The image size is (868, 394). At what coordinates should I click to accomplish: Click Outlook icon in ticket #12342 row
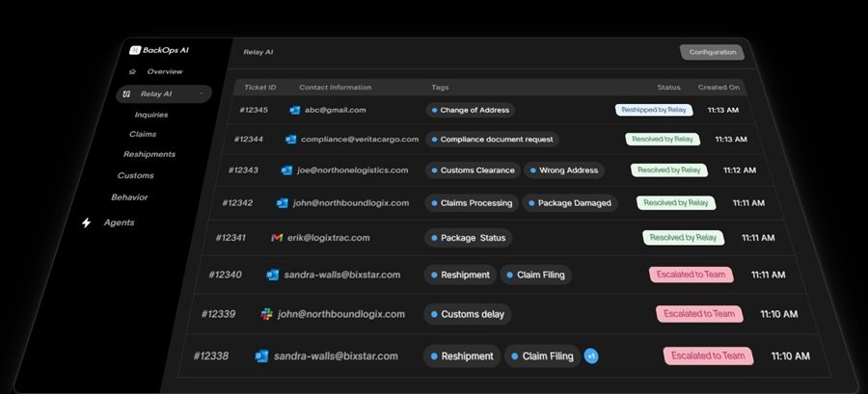point(283,203)
